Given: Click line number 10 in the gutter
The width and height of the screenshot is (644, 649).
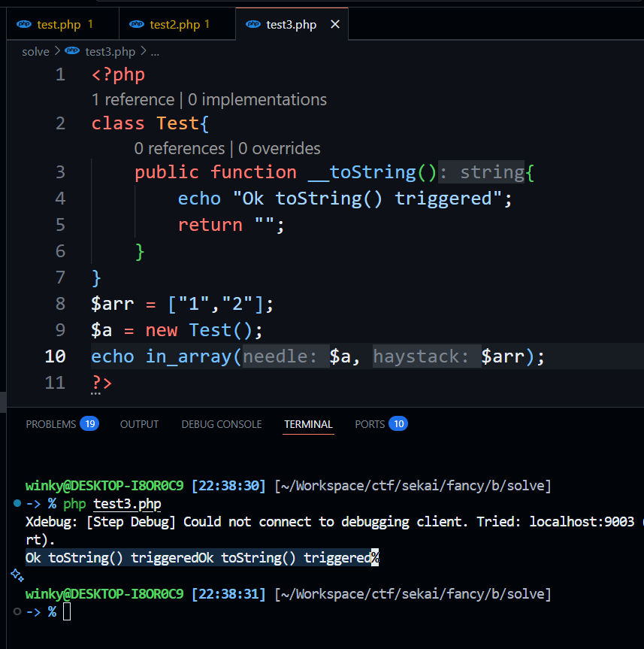Looking at the screenshot, I should coord(56,356).
